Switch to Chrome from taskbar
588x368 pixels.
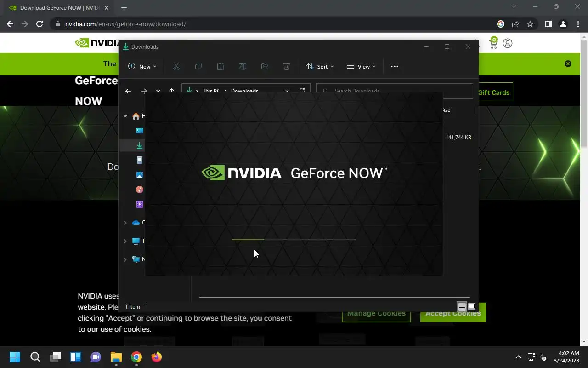[x=136, y=357]
